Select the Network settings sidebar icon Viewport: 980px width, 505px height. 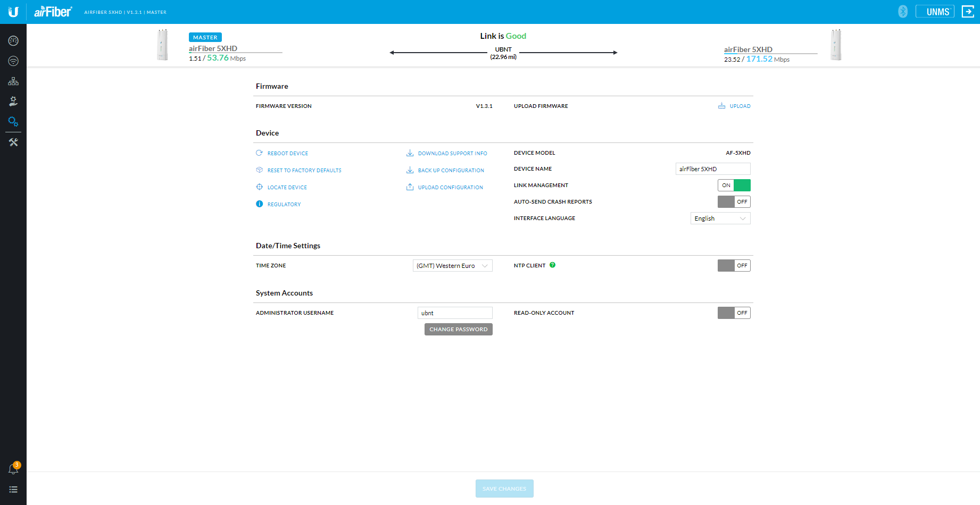click(x=13, y=81)
